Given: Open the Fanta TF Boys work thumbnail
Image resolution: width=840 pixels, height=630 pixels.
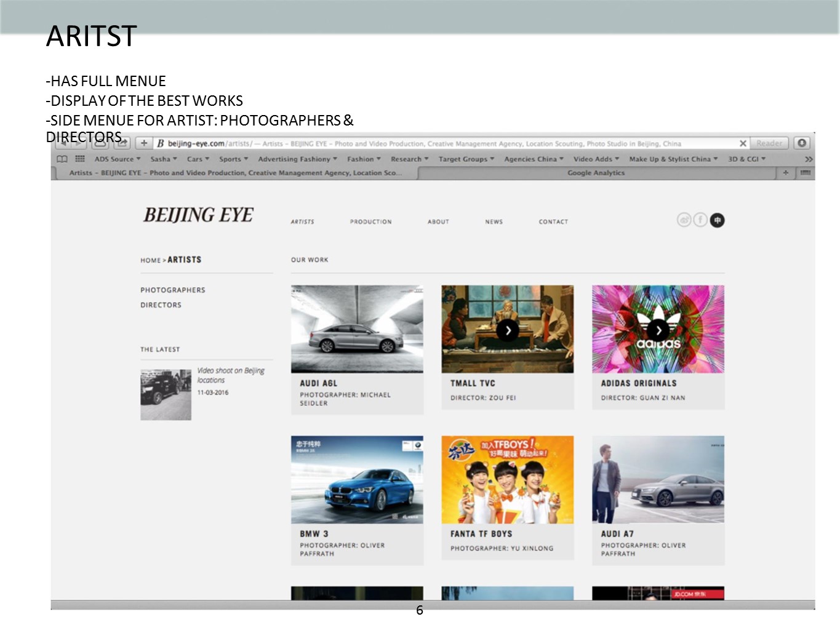Looking at the screenshot, I should click(508, 479).
